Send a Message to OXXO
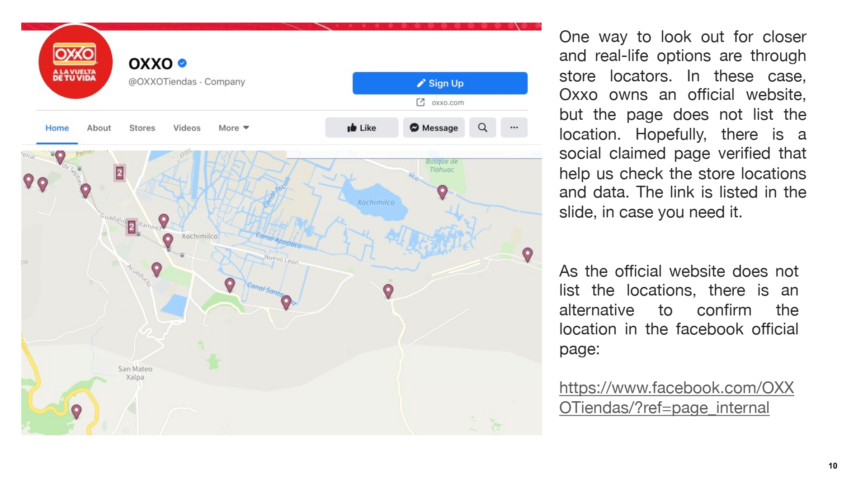Screen dimensions: 868x488 coord(434,128)
